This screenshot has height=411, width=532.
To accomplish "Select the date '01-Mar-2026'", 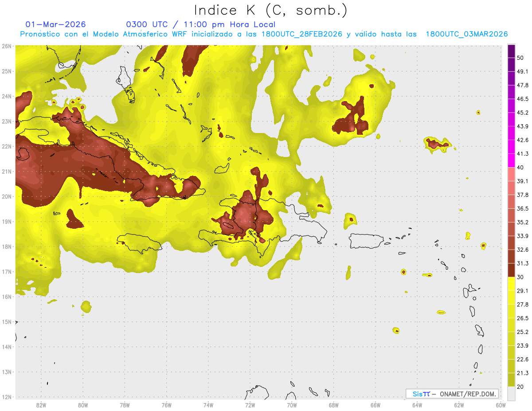I will pyautogui.click(x=56, y=24).
